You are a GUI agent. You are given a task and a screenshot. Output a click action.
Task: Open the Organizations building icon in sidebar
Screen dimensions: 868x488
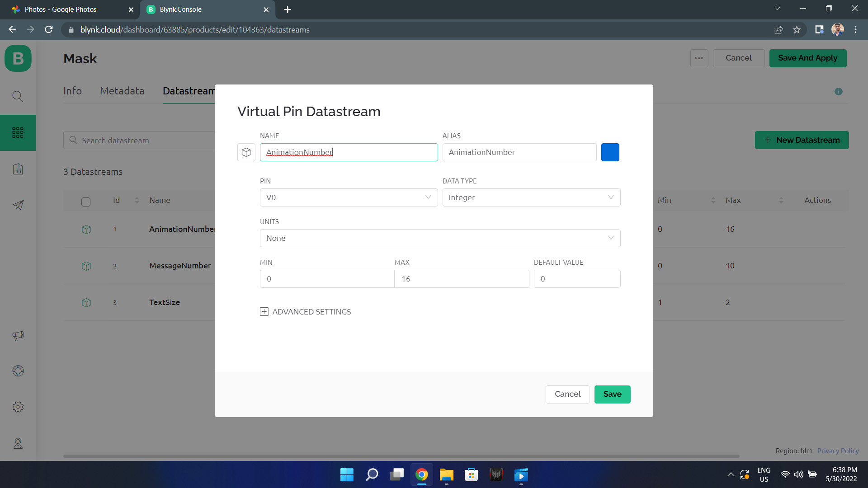[x=18, y=169]
